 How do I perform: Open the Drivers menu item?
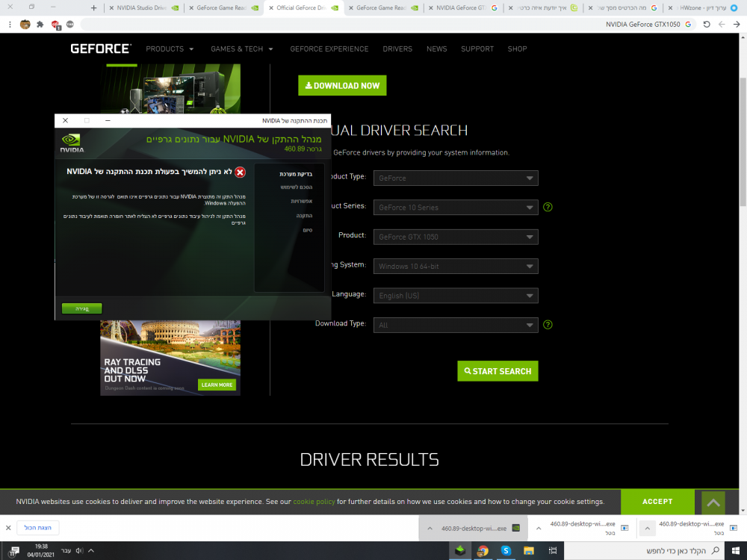pyautogui.click(x=397, y=49)
